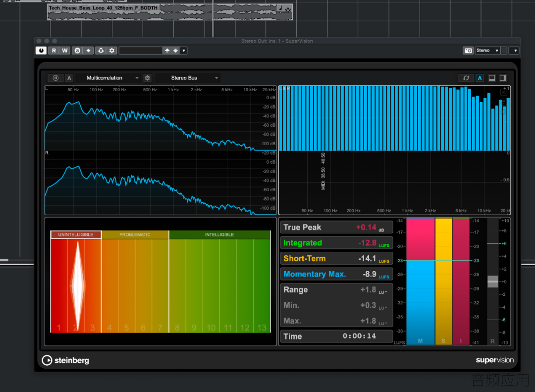The width and height of the screenshot is (535, 392).
Task: Click the Integrated loudness readout
Action: tap(336, 243)
